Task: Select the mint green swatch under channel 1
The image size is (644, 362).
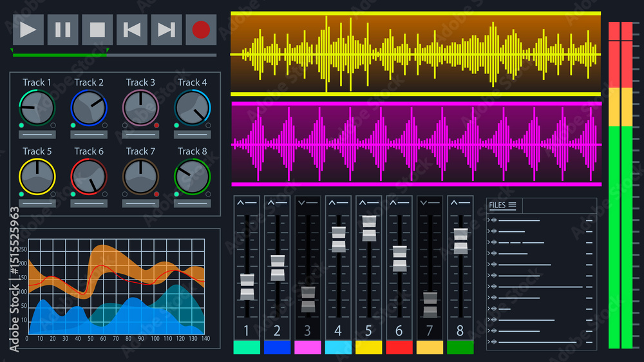Action: click(247, 347)
